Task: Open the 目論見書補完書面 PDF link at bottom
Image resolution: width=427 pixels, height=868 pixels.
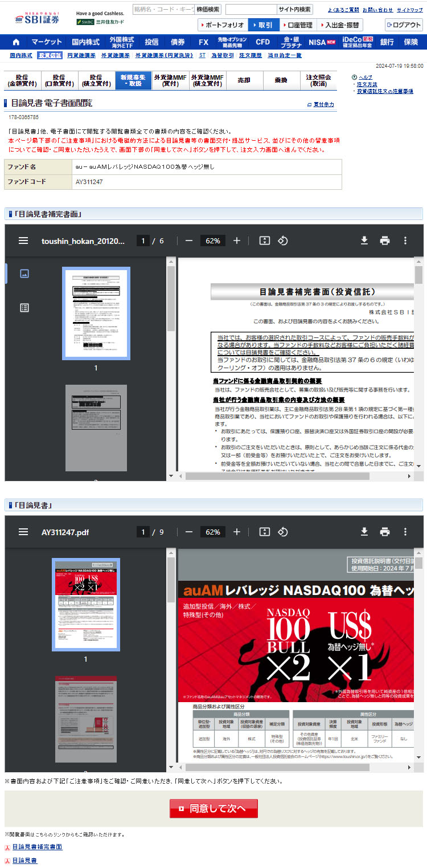Action: click(x=37, y=847)
